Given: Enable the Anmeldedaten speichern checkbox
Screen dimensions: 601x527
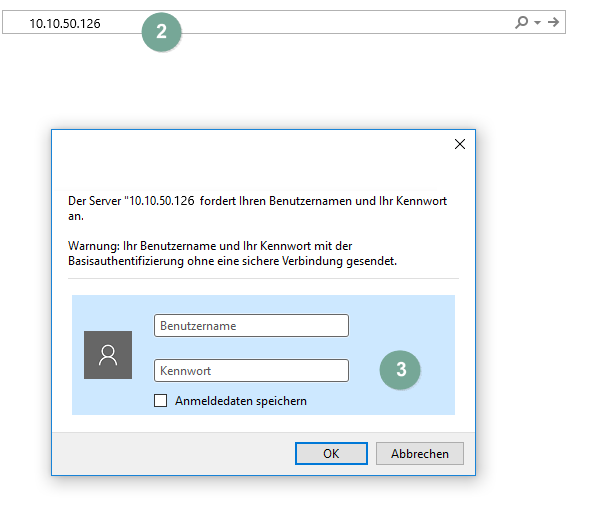Looking at the screenshot, I should (x=161, y=401).
